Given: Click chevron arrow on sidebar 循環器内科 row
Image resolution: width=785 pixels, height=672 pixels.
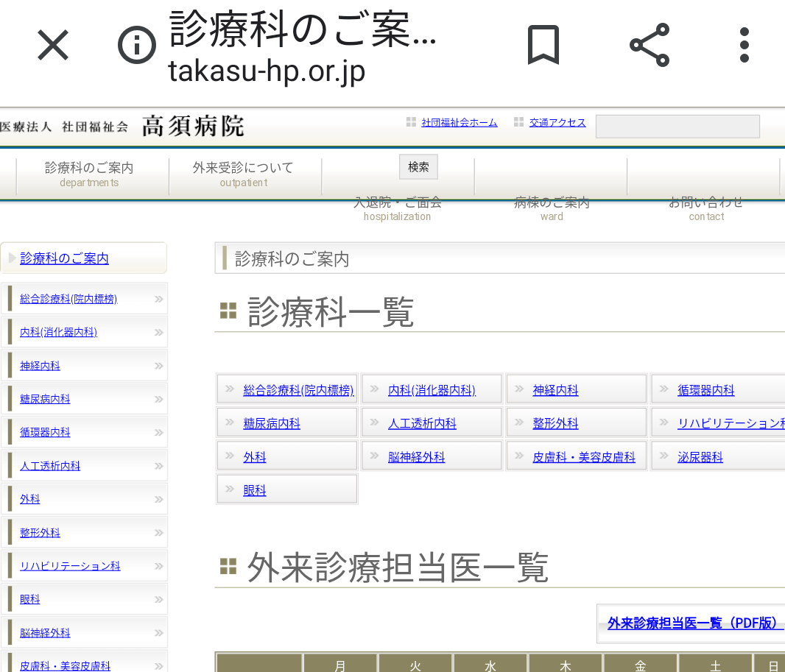Looking at the screenshot, I should coord(159,432).
